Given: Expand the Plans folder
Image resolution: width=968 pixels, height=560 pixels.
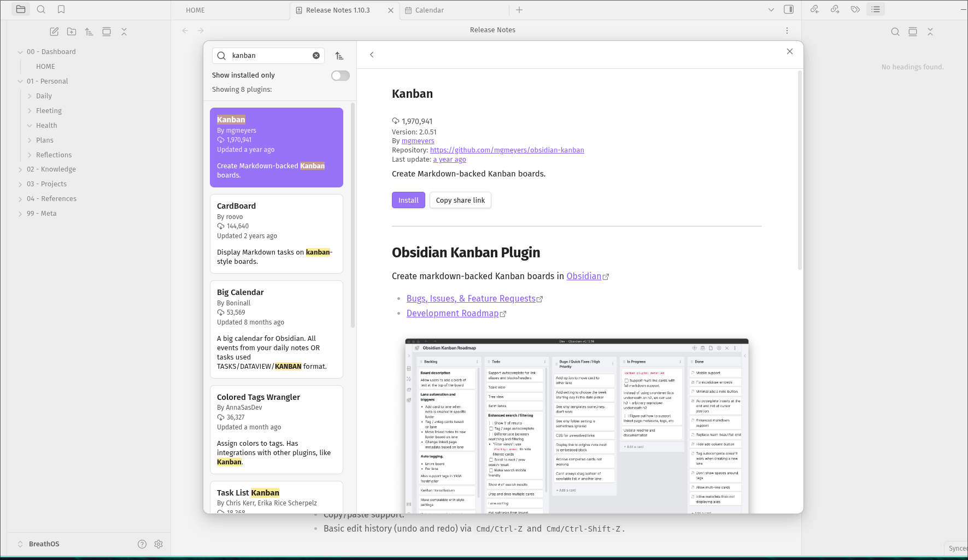Looking at the screenshot, I should click(30, 140).
